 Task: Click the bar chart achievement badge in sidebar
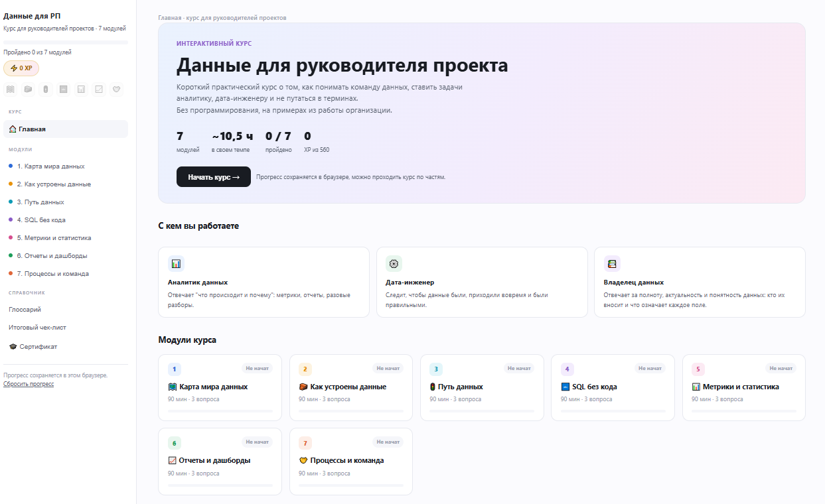[x=81, y=89]
